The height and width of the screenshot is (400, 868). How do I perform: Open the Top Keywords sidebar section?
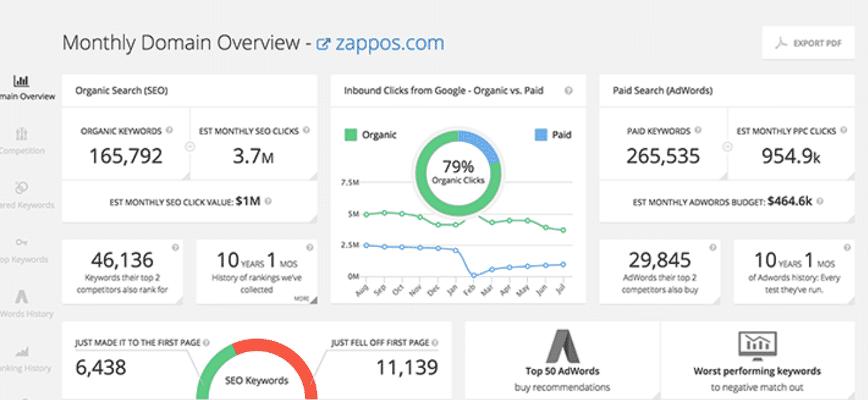pos(23,251)
